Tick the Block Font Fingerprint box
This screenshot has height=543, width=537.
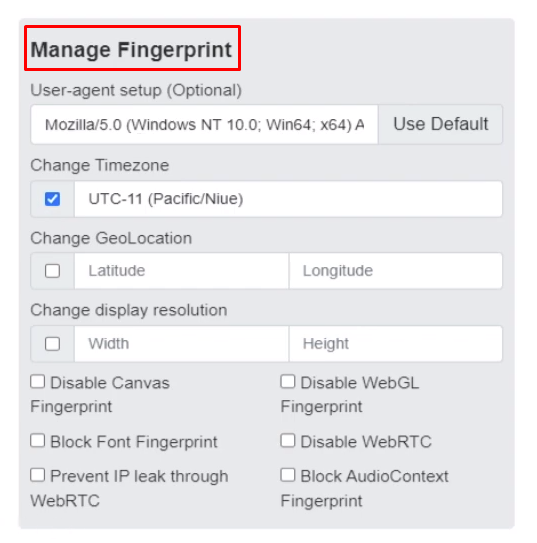click(37, 441)
